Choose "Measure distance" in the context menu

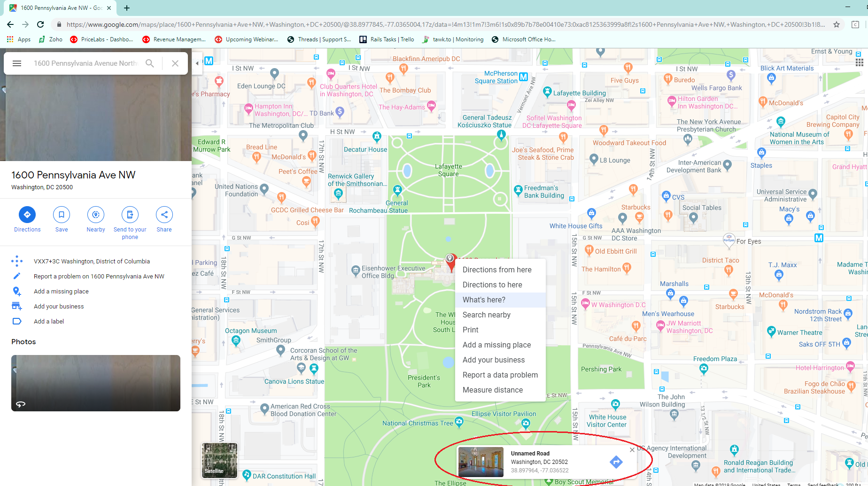[x=492, y=390]
